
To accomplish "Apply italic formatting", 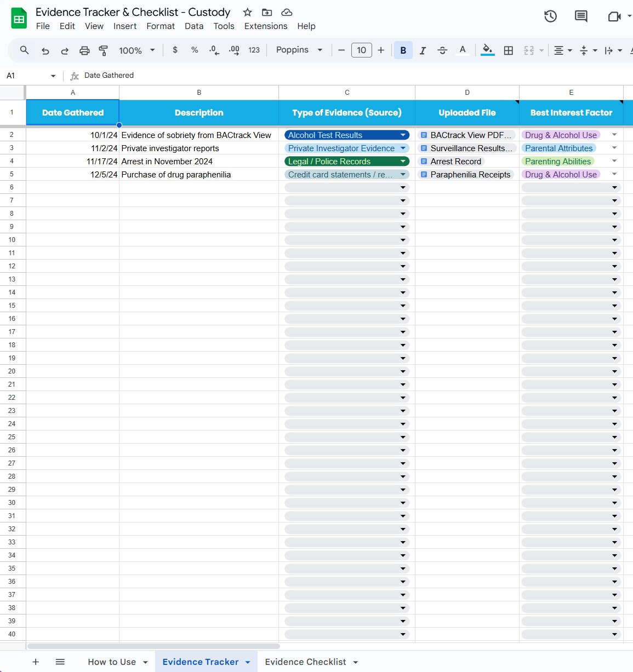I will [x=423, y=50].
